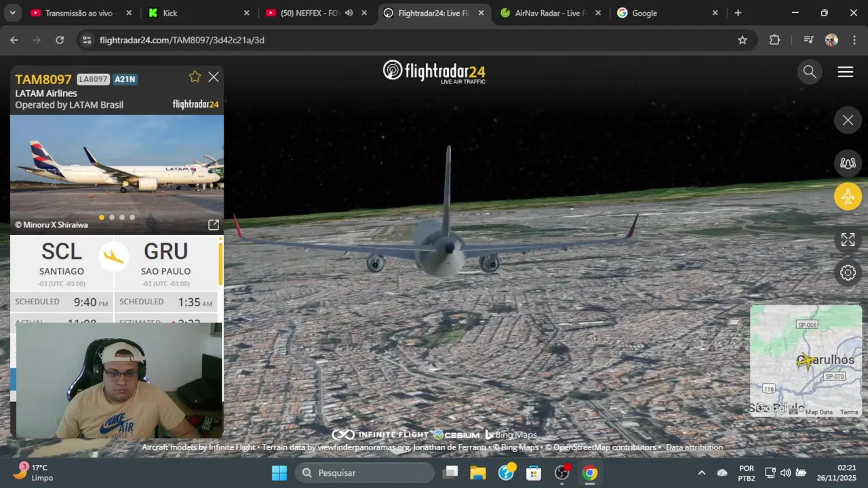868x488 pixels.
Task: Click the Guarulhos minimap
Action: [x=806, y=361]
